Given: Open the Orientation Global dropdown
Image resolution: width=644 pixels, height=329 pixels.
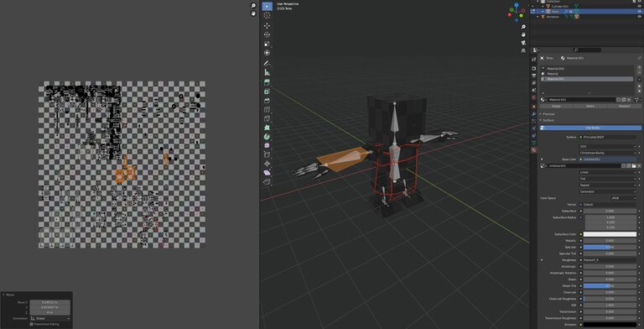Looking at the screenshot, I should click(49, 318).
